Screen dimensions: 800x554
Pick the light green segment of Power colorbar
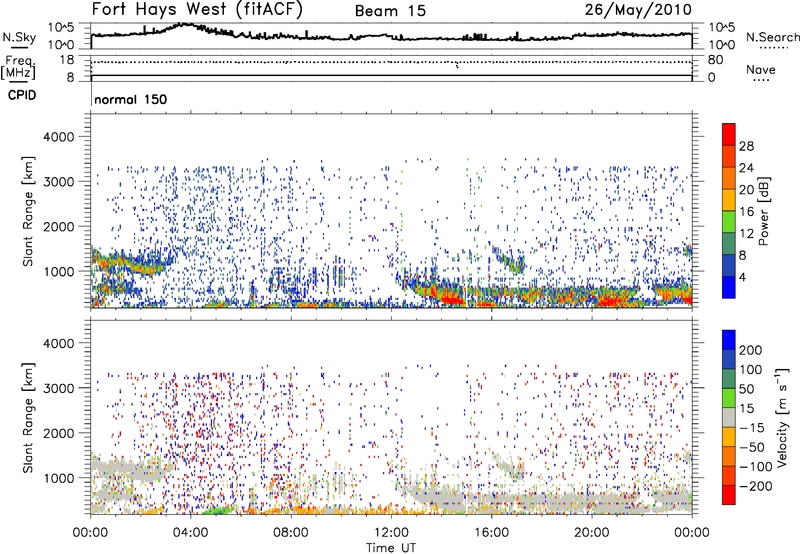[x=729, y=222]
